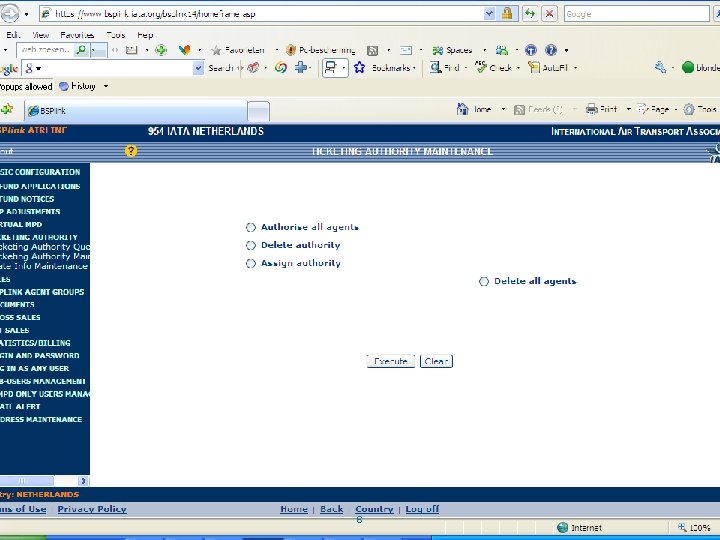Open the Google toolbar search box dropdown

pos(198,68)
